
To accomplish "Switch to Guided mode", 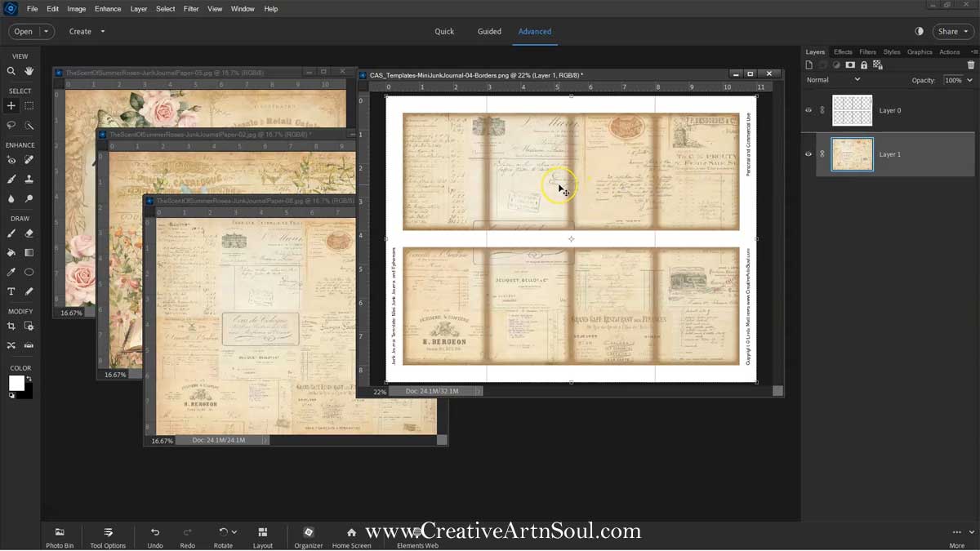I will coord(489,32).
